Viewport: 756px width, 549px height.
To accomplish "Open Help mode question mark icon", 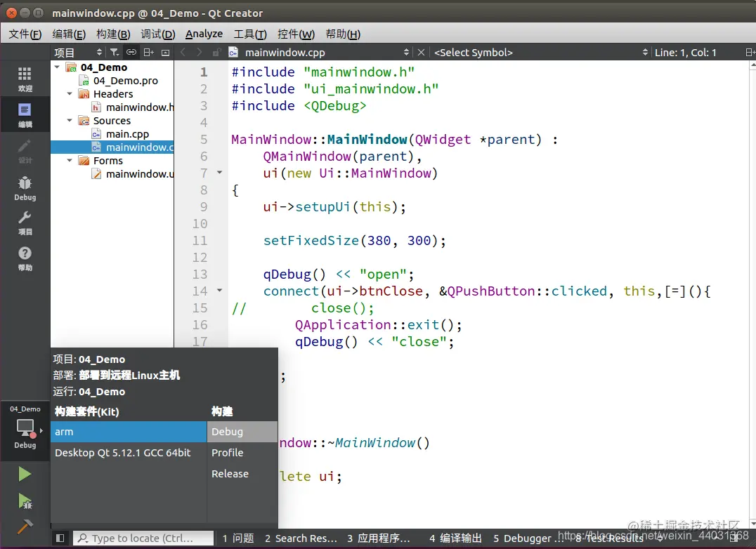I will pyautogui.click(x=25, y=258).
